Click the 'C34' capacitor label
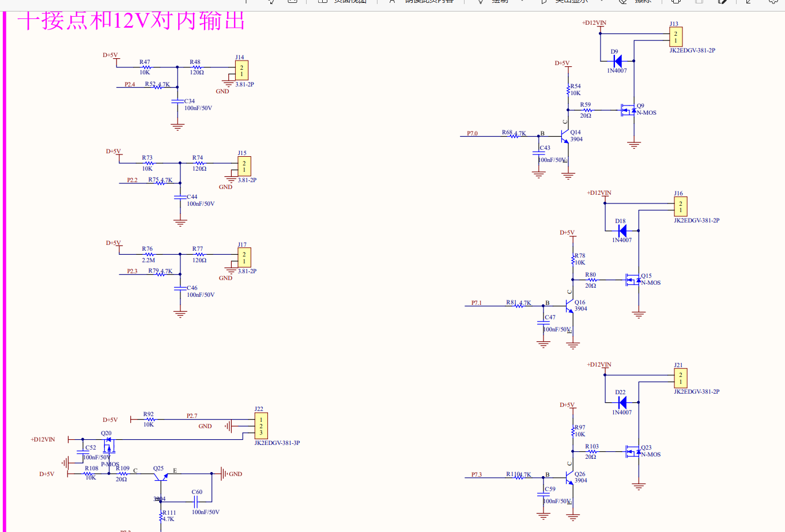This screenshot has height=532, width=785. click(190, 101)
